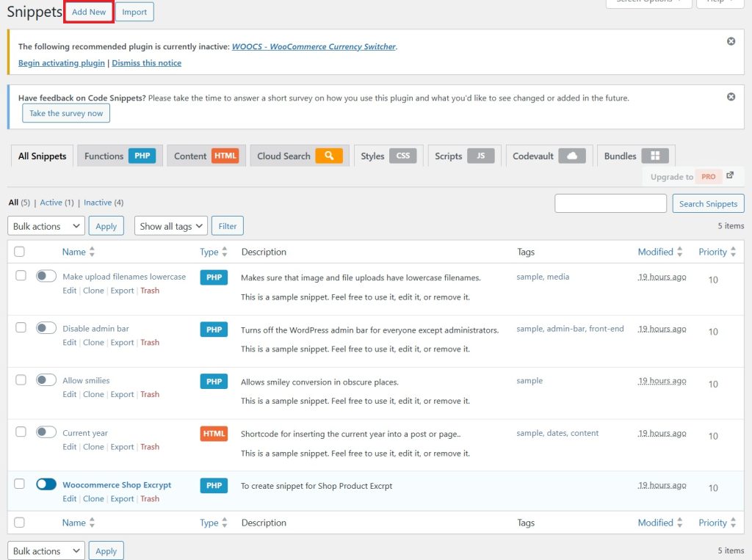
Task: Expand the Show all tags dropdown
Action: coord(170,226)
